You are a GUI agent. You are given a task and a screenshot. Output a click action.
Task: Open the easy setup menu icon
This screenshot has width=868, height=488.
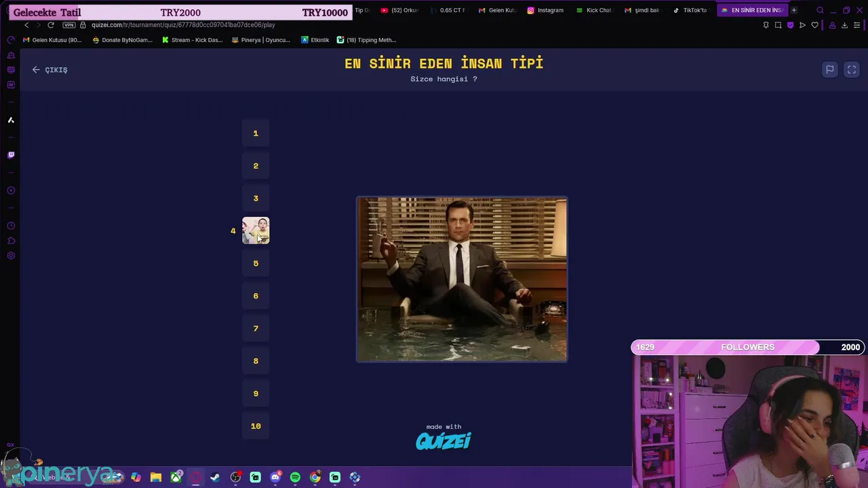point(857,25)
